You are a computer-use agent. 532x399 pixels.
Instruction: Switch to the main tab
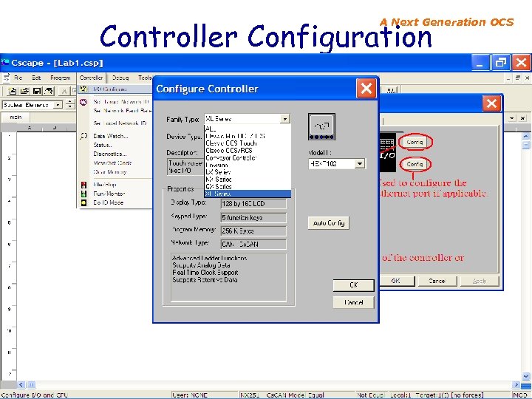click(x=16, y=117)
